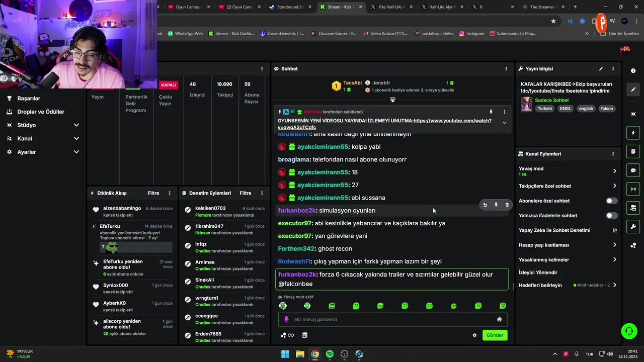The width and height of the screenshot is (644, 362).
Task: Open chat settings gear icon
Action: [474, 335]
